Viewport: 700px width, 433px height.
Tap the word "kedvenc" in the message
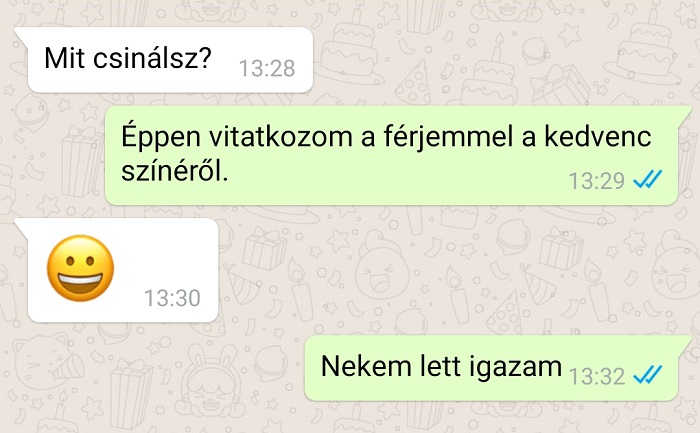598,136
